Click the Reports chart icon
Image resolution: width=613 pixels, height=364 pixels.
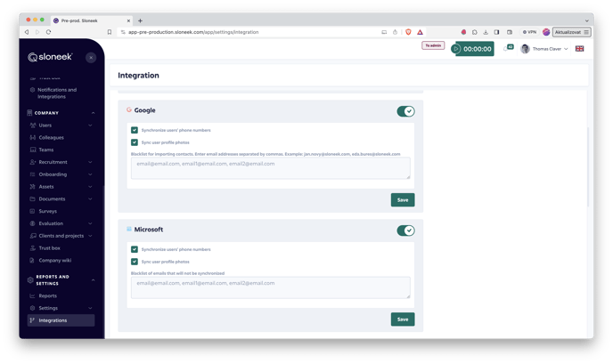pos(33,296)
